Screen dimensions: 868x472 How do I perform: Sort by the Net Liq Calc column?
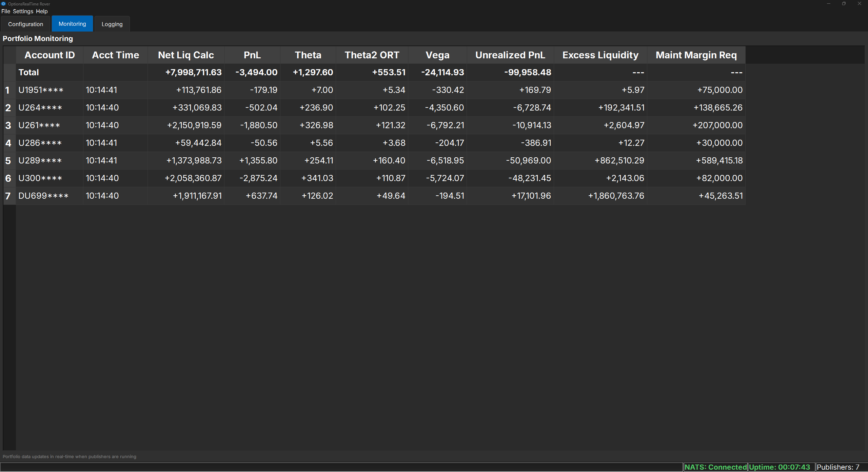[x=186, y=55]
